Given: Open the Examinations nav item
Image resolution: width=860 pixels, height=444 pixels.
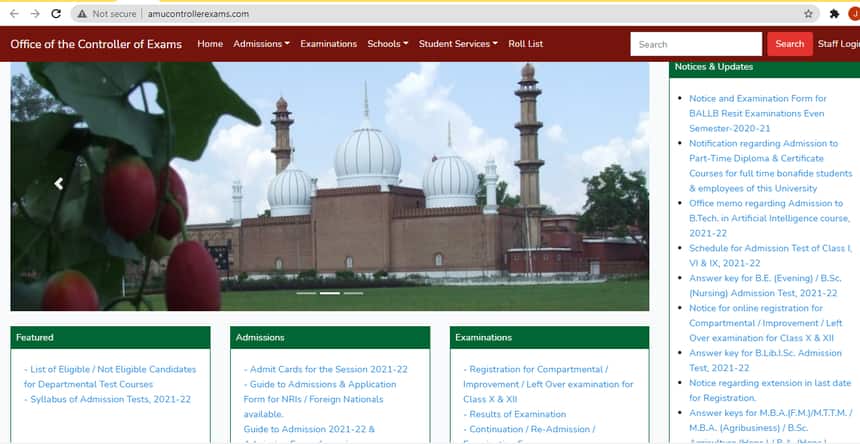Looking at the screenshot, I should (x=328, y=44).
